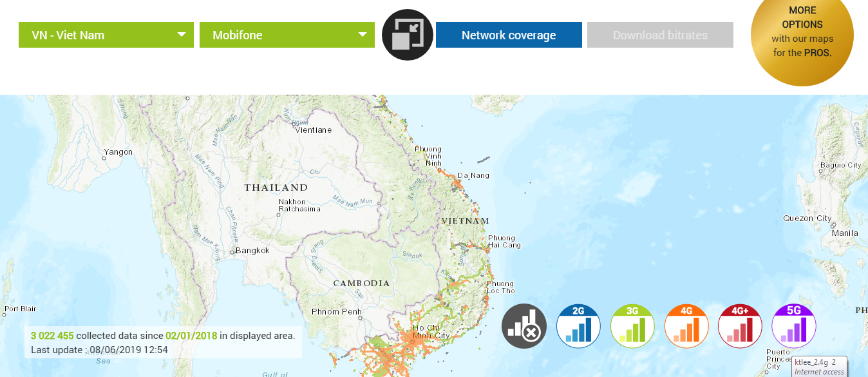Open the Mobifone operator dropdown
Screen dimensions: 868x377
(287, 35)
